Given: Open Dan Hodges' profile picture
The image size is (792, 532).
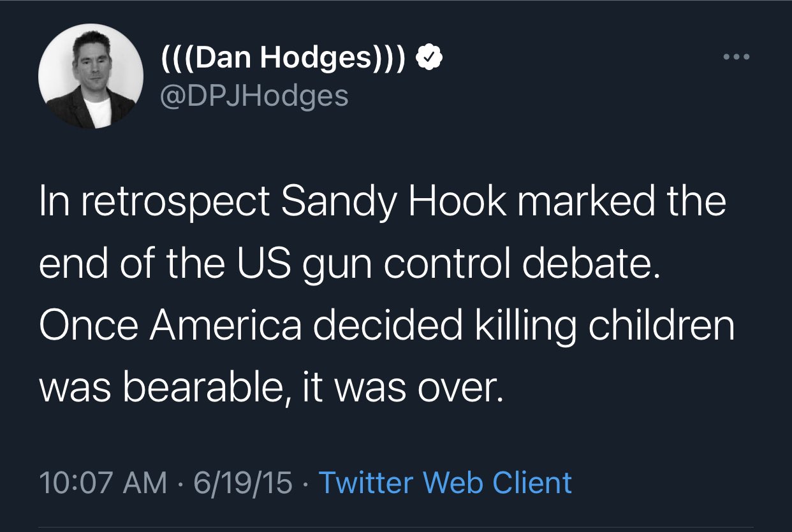Looking at the screenshot, I should 91,76.
